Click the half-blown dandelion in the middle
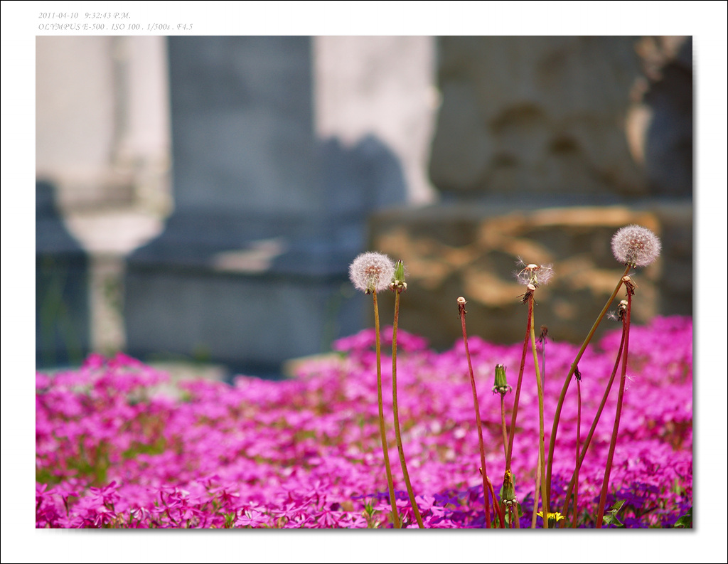Screen dimensions: 728x564 pos(532,274)
